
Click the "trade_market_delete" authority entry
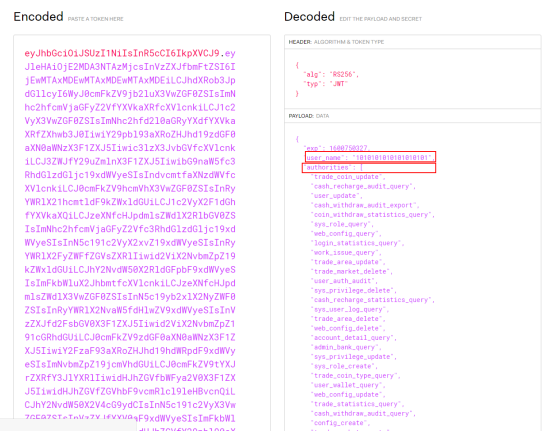point(352,272)
